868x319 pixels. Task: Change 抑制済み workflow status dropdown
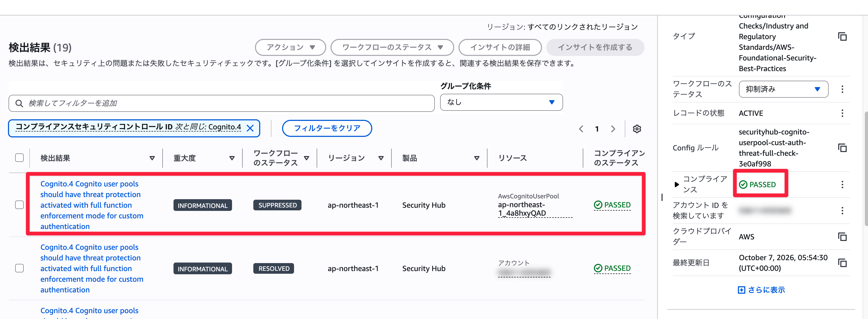click(x=783, y=89)
